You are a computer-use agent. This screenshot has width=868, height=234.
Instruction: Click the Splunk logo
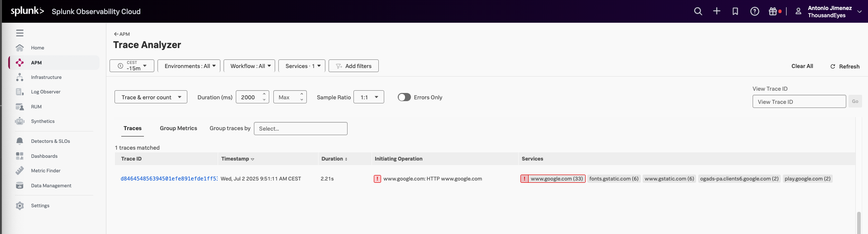27,11
